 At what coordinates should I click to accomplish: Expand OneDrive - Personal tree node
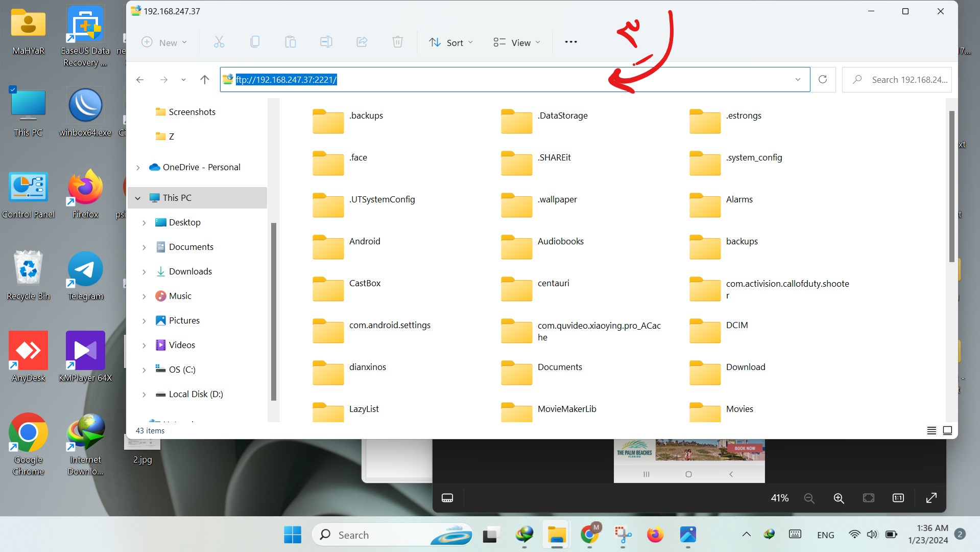click(138, 168)
